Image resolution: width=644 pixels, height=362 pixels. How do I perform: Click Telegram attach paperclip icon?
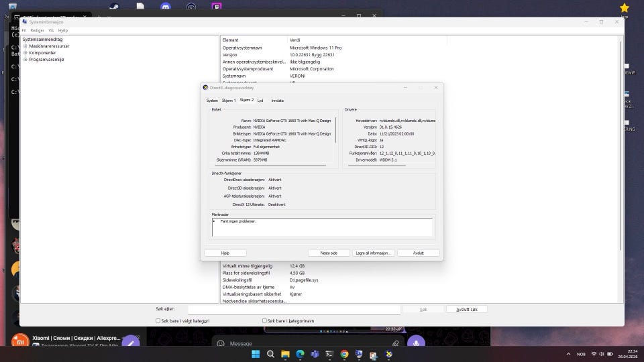(395, 343)
